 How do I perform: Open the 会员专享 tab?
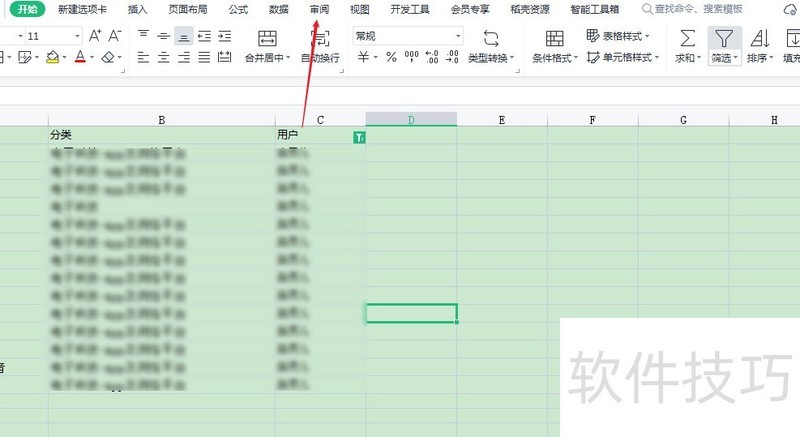(470, 9)
